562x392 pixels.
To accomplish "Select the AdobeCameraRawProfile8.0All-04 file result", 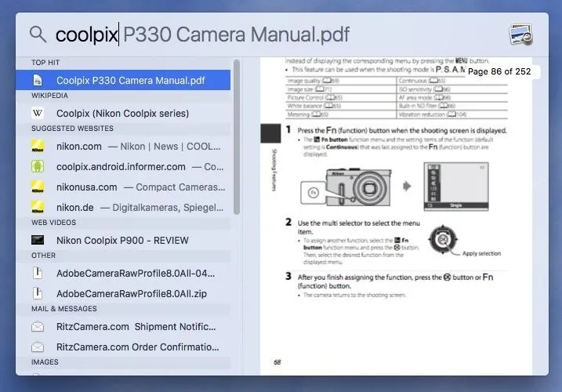I will 123,274.
